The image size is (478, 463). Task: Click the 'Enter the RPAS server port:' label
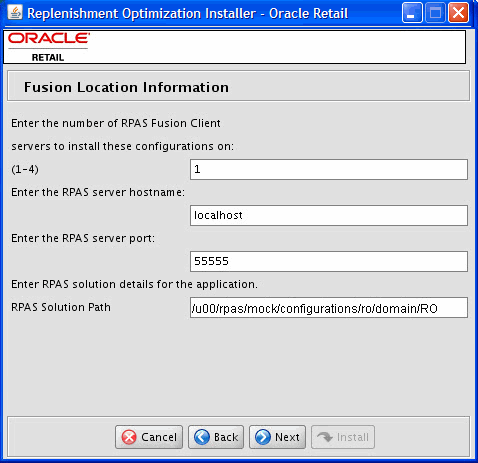[83, 238]
